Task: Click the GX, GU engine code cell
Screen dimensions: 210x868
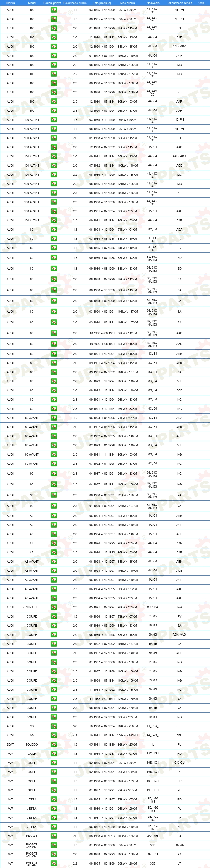Action: [x=179, y=763]
